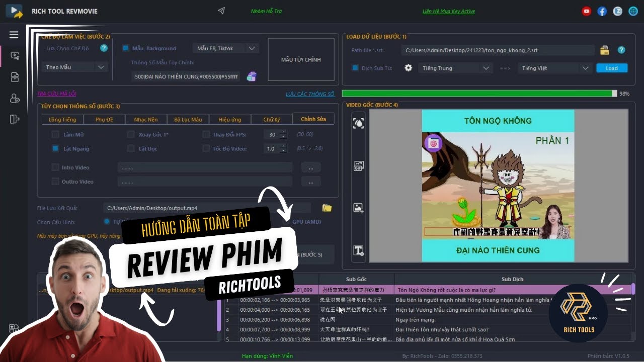Click the Telegram paper plane icon

coord(221,11)
